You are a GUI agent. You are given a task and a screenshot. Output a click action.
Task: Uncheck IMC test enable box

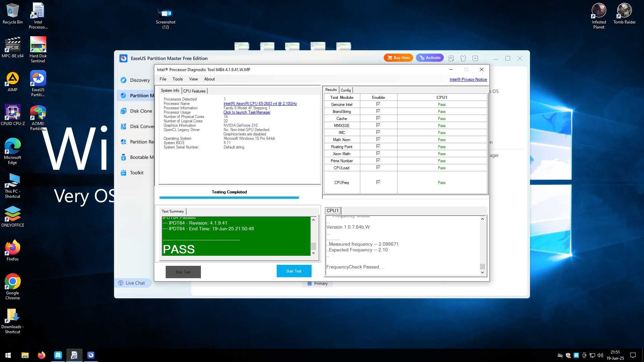pyautogui.click(x=378, y=132)
